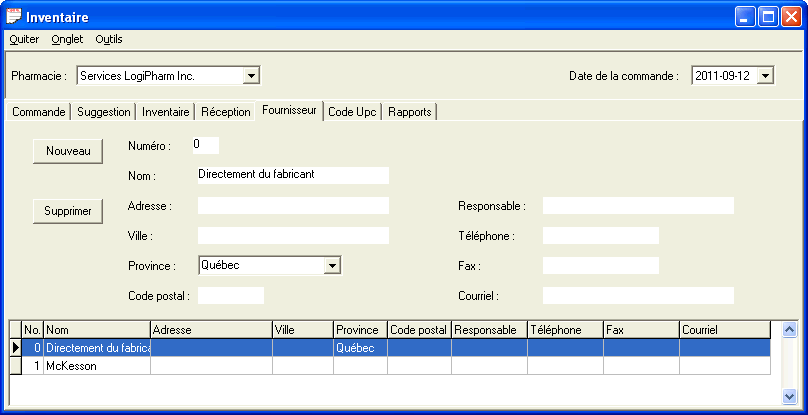Open the Province combo box arrow
Viewport: 808px width, 415px height.
pyautogui.click(x=333, y=265)
